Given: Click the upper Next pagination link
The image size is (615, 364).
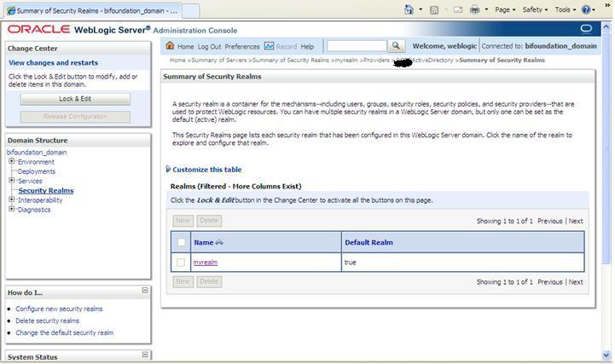Looking at the screenshot, I should tap(576, 221).
